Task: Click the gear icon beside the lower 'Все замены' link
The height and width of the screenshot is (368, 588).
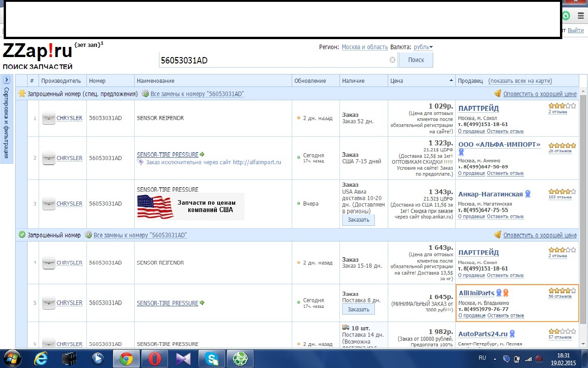Action: coord(88,235)
